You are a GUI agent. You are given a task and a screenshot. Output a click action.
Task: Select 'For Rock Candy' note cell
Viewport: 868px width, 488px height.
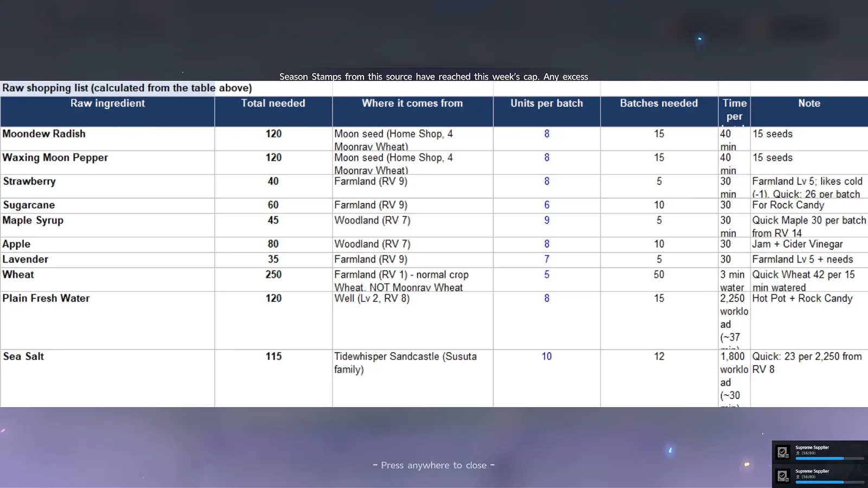point(809,206)
